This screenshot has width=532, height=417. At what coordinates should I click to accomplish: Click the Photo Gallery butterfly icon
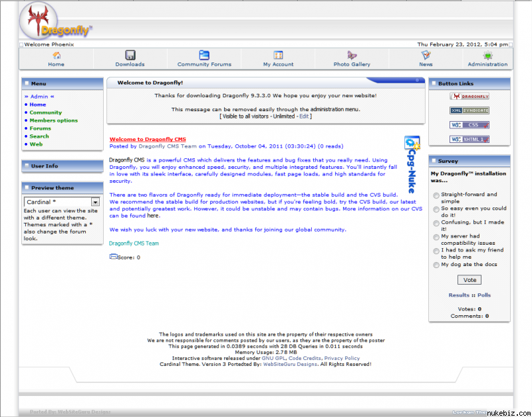coord(352,55)
